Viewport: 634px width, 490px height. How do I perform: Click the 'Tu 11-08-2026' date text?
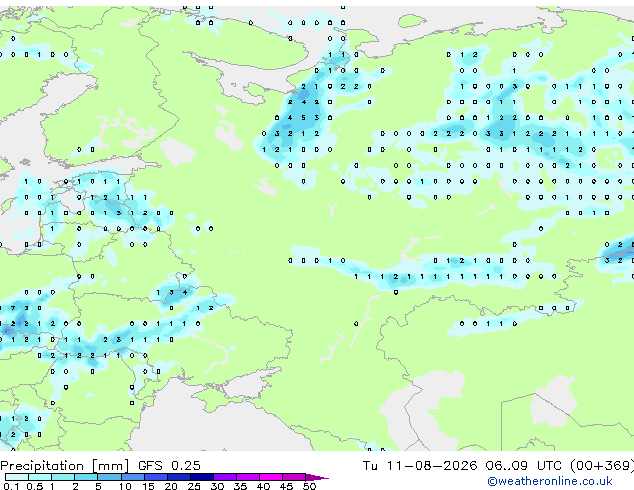coord(420,466)
